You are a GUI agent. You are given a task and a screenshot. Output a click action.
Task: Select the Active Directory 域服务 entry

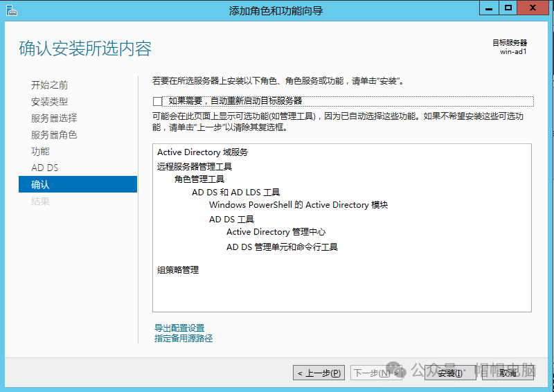[202, 152]
